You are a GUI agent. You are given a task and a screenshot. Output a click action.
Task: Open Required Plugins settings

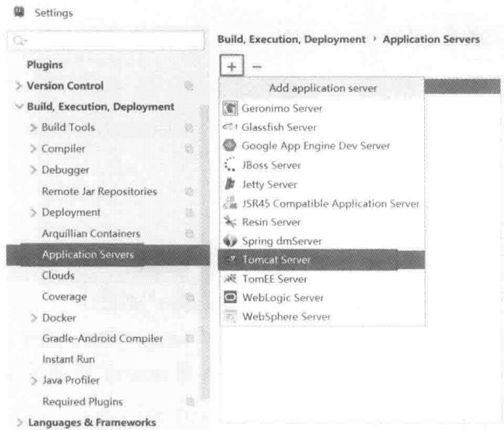coord(83,402)
